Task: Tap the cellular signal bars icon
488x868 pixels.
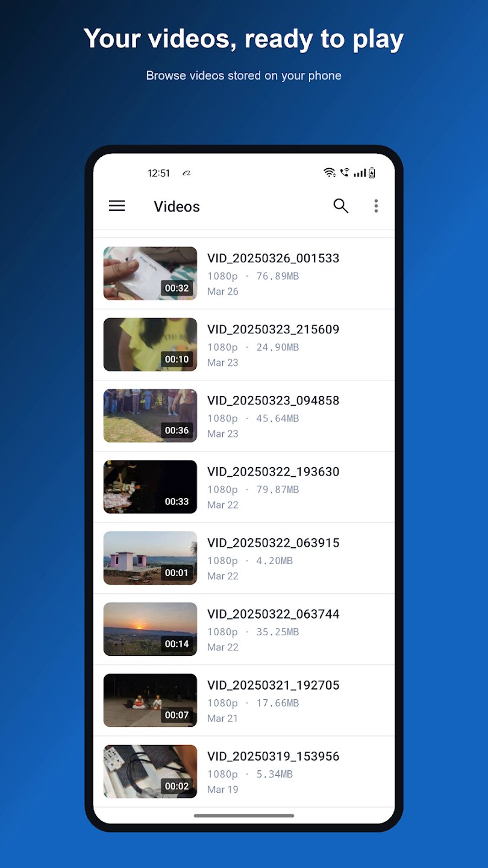Action: coord(360,173)
